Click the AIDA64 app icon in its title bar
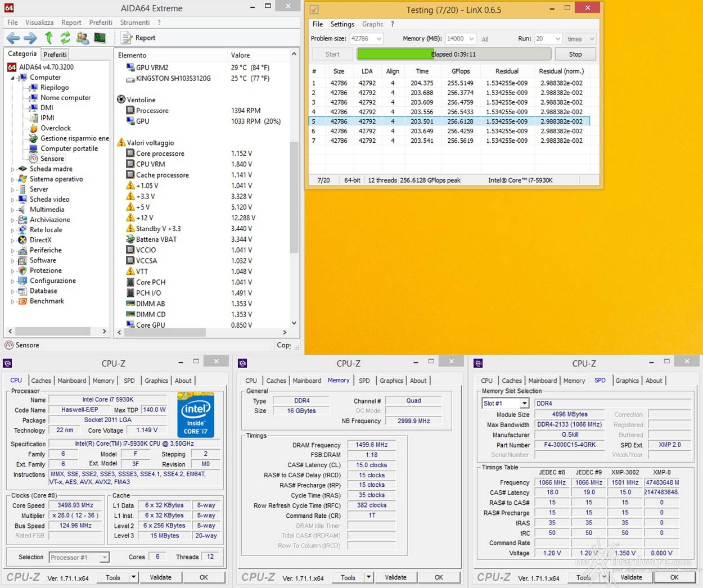 [9, 8]
